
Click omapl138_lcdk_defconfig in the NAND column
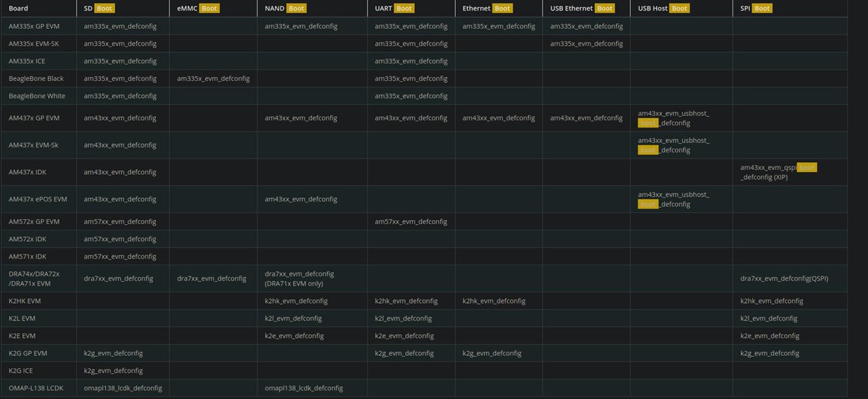tap(303, 388)
